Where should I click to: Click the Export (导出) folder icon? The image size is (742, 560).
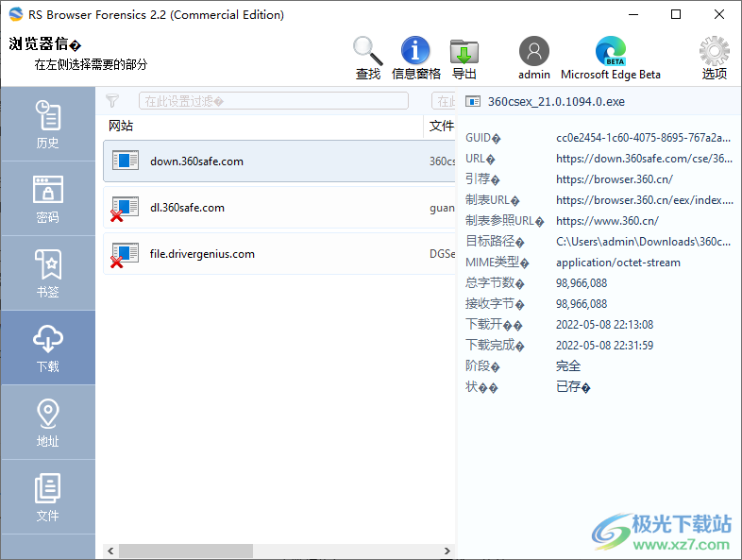point(464,52)
